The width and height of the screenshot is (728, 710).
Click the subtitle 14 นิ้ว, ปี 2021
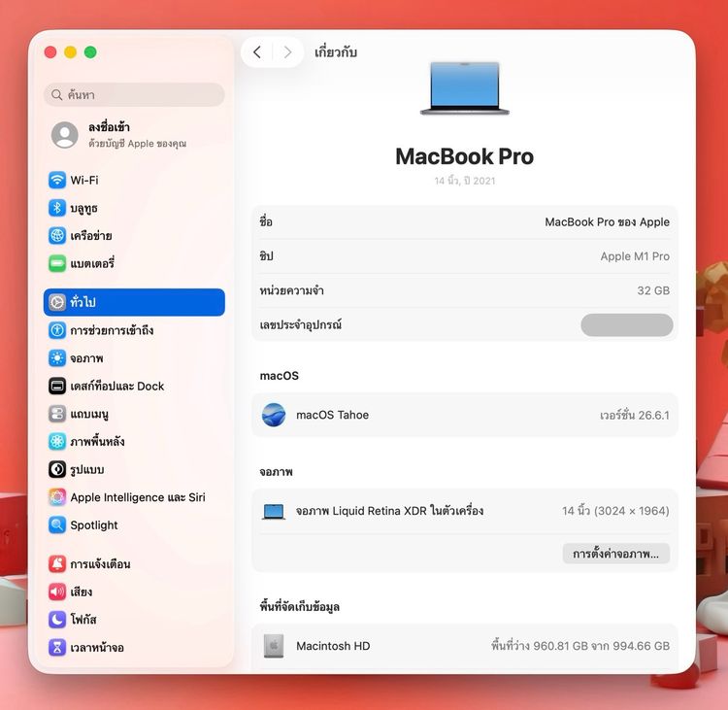click(x=465, y=181)
